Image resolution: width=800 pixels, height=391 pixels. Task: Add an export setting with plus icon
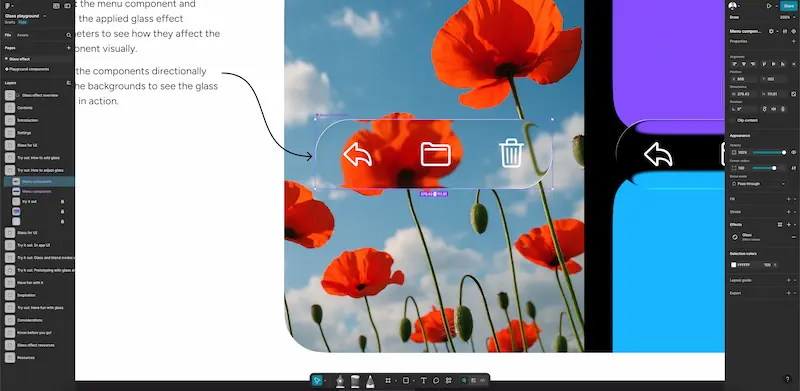[x=788, y=293]
